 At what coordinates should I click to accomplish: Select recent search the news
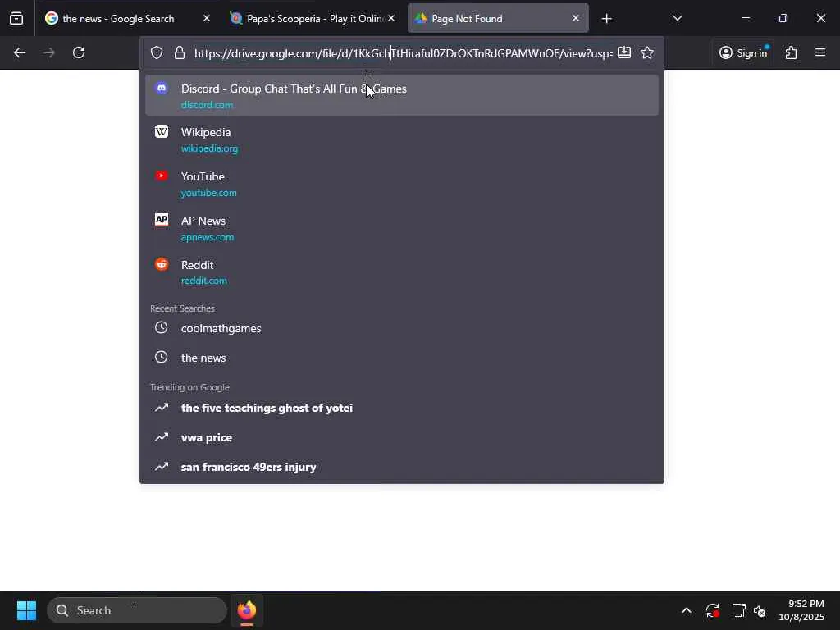[402, 358]
